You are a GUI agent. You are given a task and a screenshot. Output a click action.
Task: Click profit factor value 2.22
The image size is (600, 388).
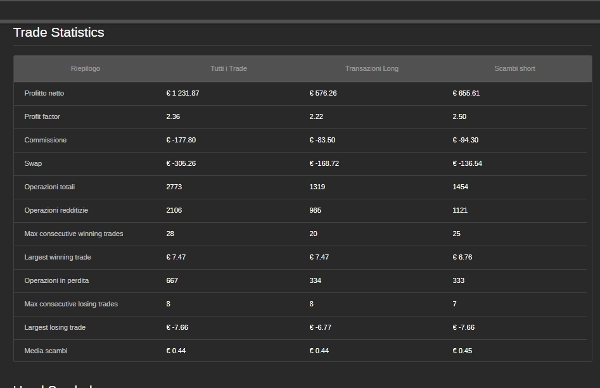click(316, 117)
